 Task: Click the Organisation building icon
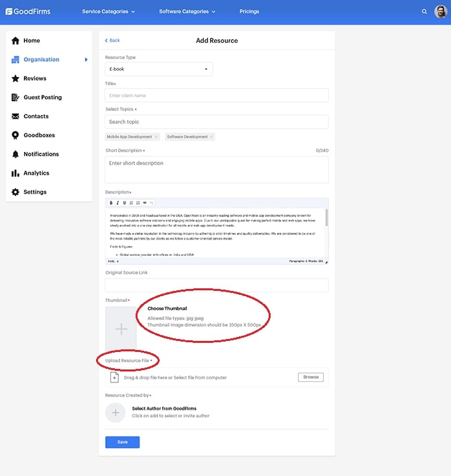point(15,60)
